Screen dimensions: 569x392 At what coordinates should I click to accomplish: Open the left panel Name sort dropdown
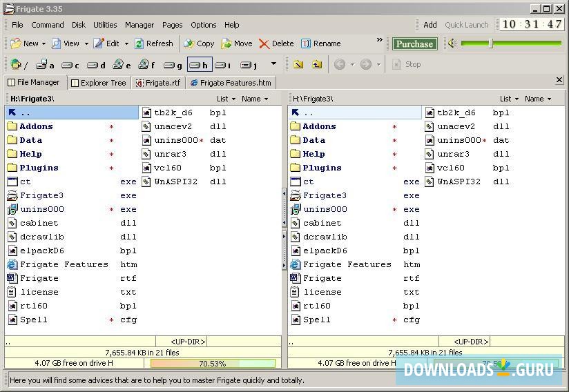(x=255, y=99)
